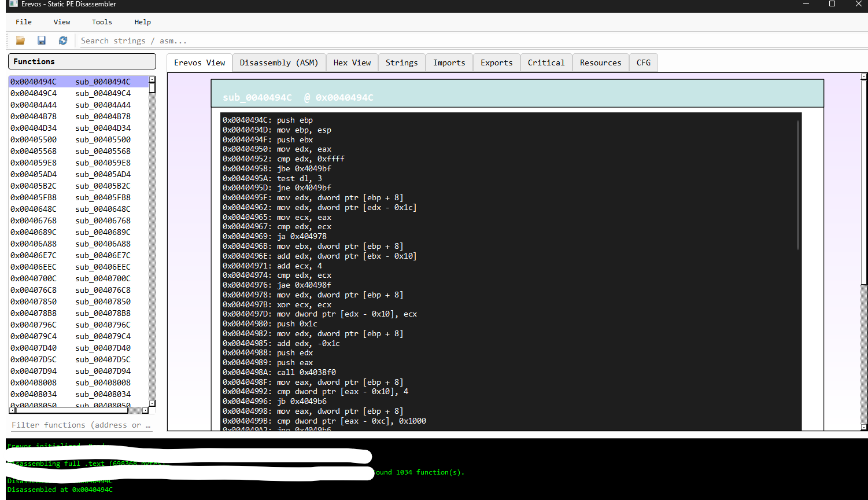Show the Imports tab
The height and width of the screenshot is (500, 868).
click(x=449, y=62)
